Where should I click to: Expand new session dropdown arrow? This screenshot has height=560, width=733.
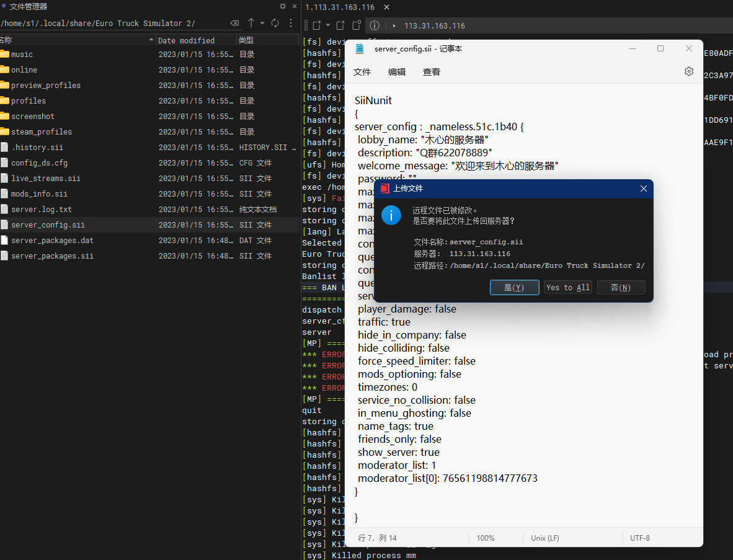pyautogui.click(x=327, y=25)
